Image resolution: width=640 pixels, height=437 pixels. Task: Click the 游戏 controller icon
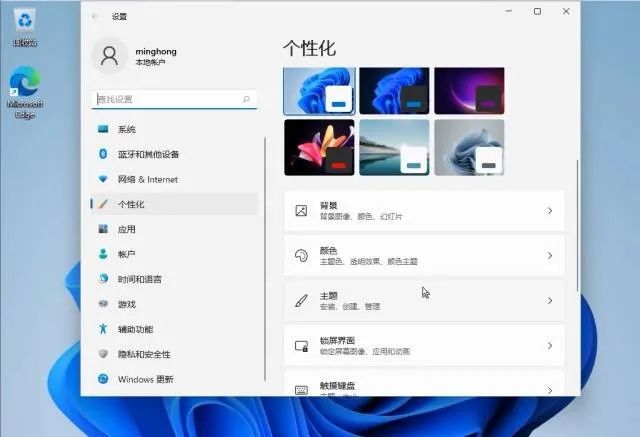[x=103, y=304]
